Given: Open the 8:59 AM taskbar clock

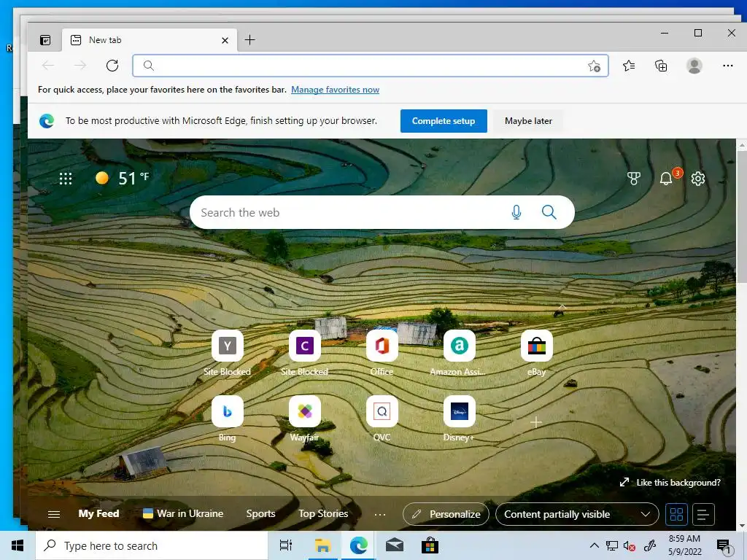Looking at the screenshot, I should click(x=684, y=545).
